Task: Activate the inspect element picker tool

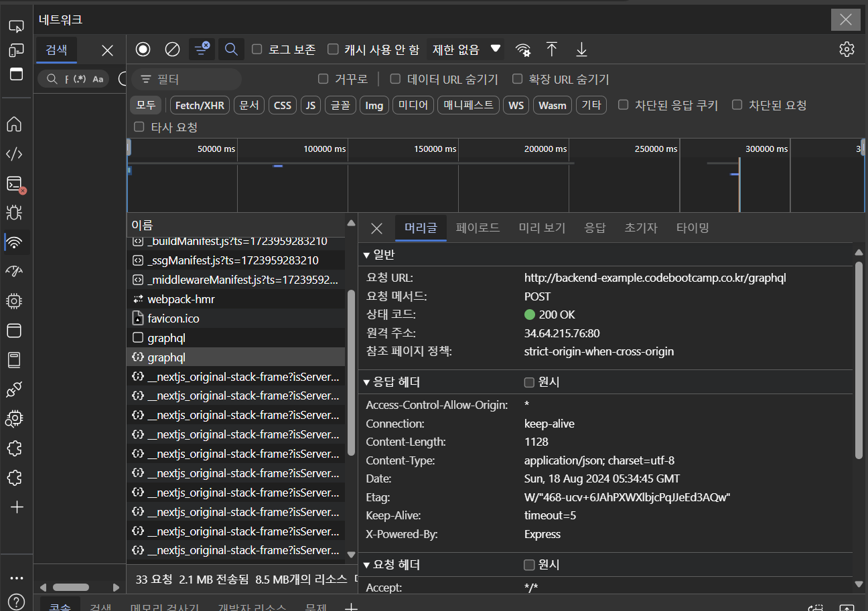Action: (x=16, y=27)
